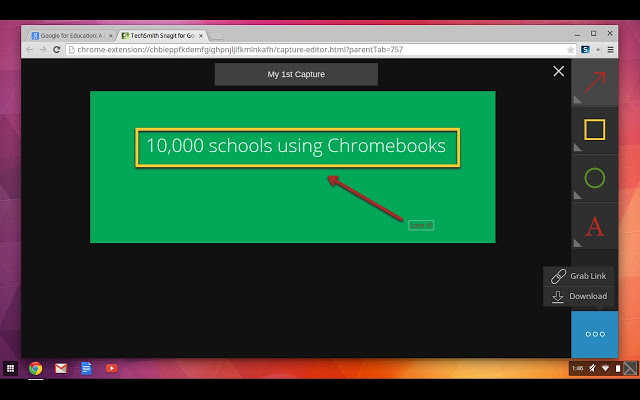Select the green circle tool
640x400 pixels.
click(595, 178)
